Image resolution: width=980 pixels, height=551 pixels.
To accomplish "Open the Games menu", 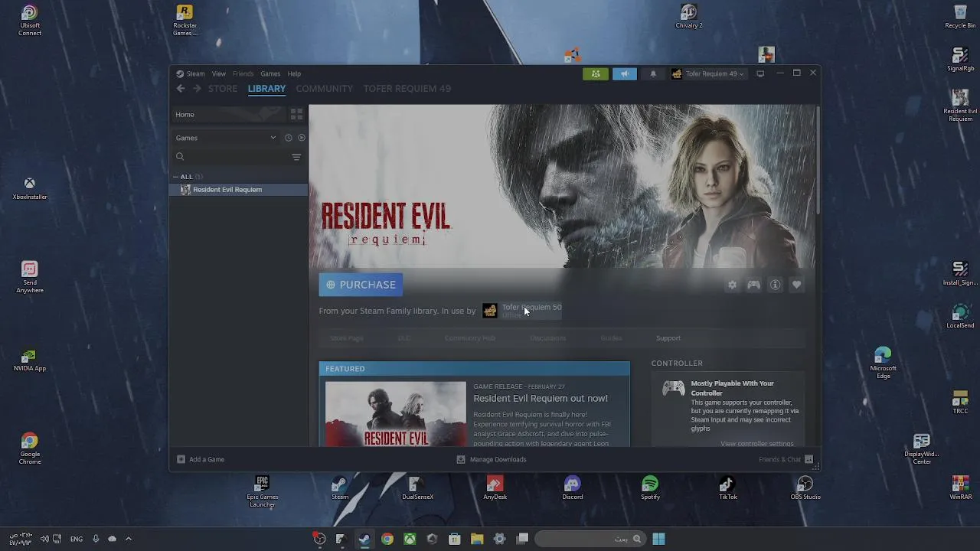I will 270,73.
